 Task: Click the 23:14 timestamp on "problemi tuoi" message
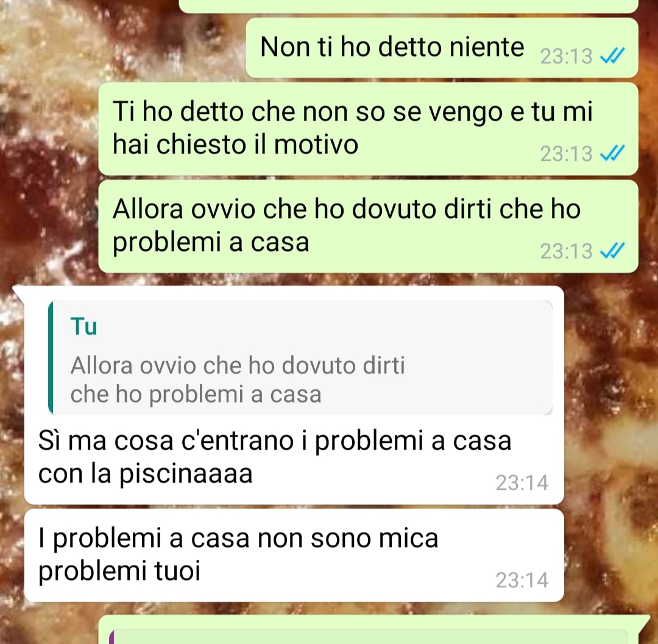(522, 580)
